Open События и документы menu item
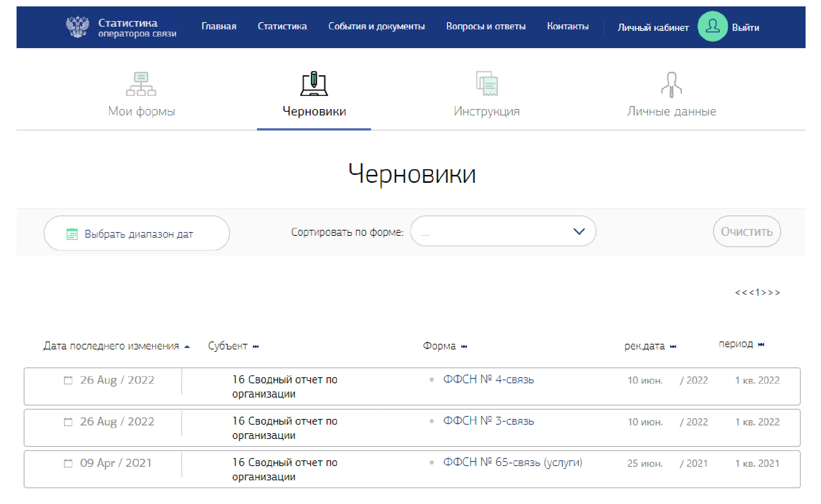Screen dimensions: 821x504 (376, 26)
